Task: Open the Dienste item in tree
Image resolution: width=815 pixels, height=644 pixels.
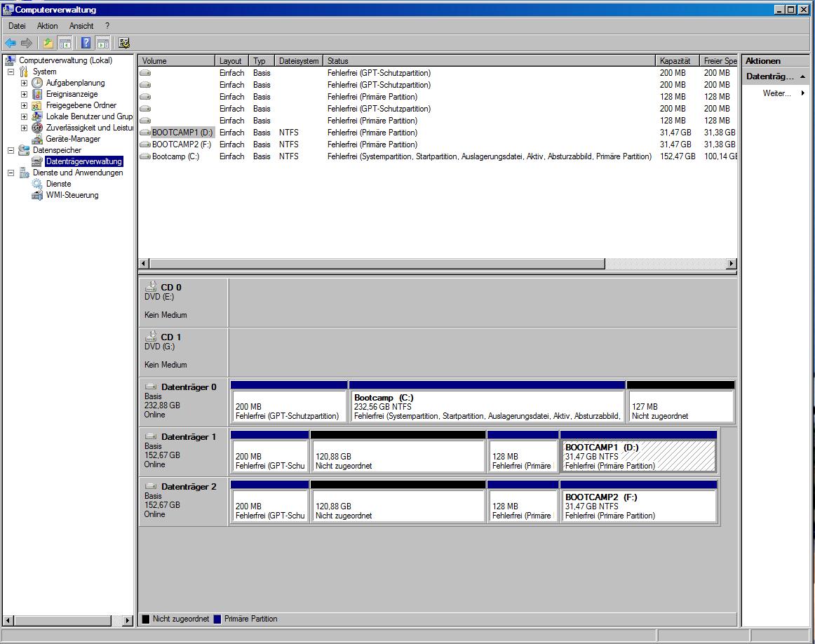Action: [x=58, y=184]
